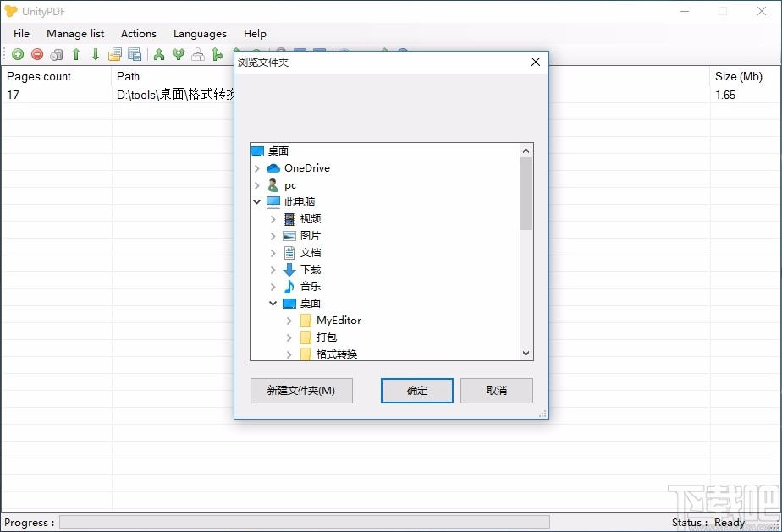Select the duplicate-document toolbar icon
This screenshot has width=782, height=532.
tap(115, 53)
